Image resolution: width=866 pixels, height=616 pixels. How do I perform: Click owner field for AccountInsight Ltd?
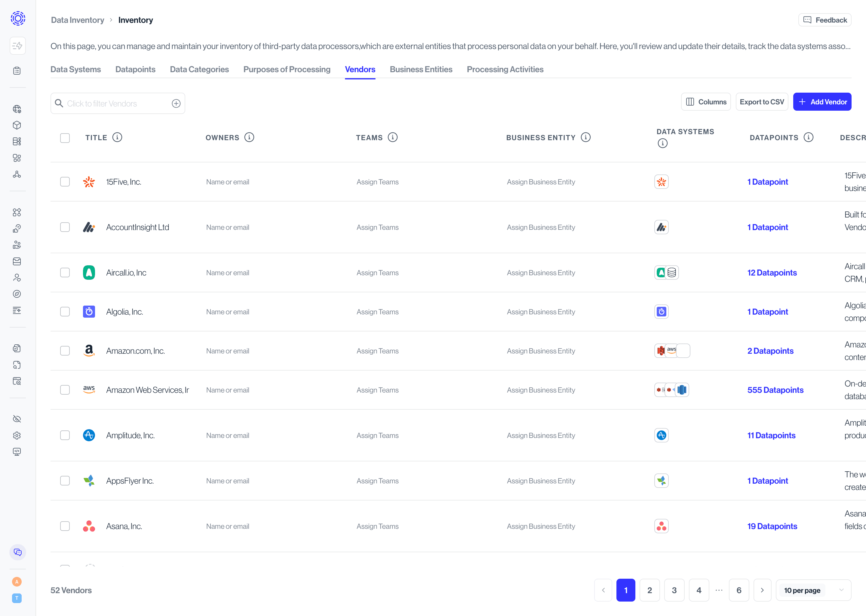tap(228, 228)
